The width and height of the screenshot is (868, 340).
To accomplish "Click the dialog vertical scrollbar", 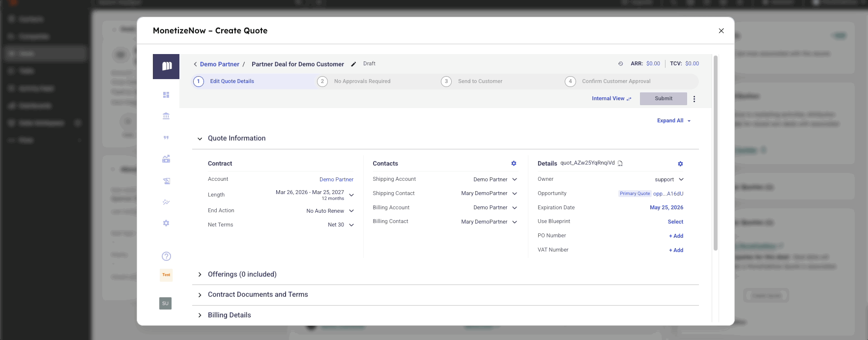I will 716,153.
